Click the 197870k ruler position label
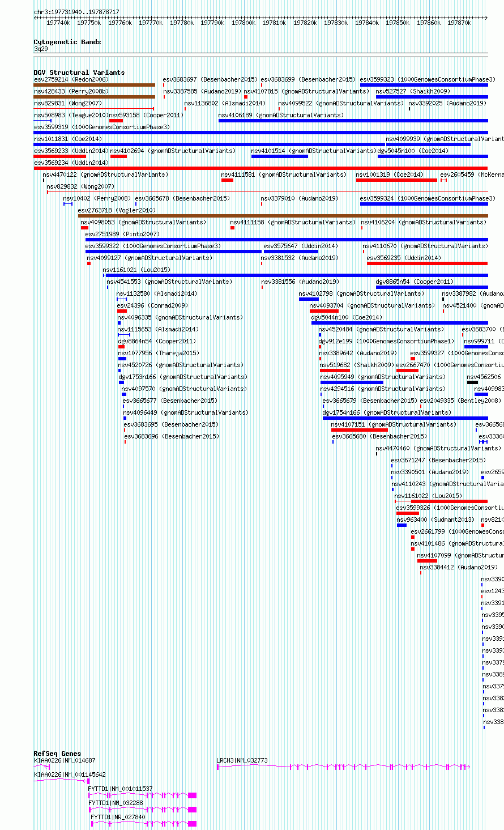This screenshot has height=830, width=504. (459, 23)
